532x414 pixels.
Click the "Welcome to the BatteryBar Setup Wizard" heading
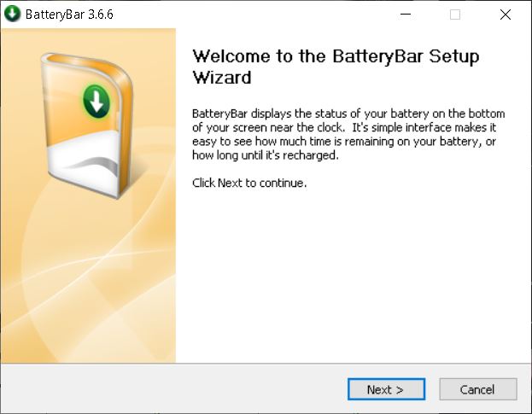point(336,67)
